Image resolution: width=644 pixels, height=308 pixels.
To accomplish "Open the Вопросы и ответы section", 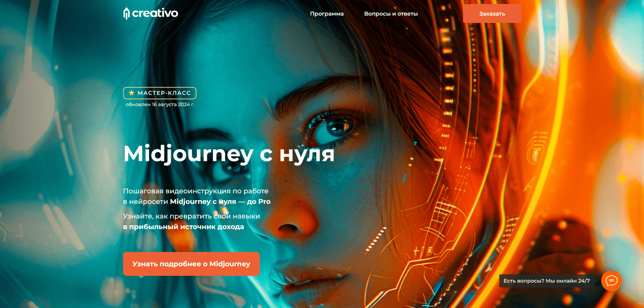I will pos(391,14).
